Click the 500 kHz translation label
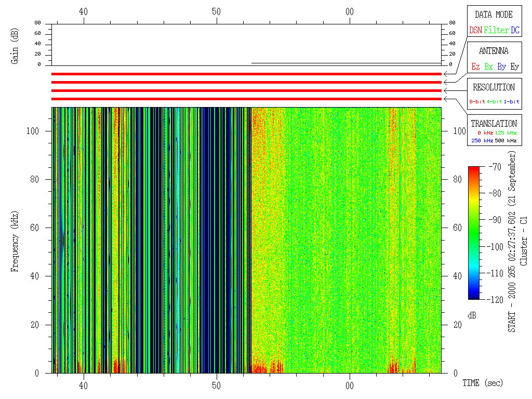The width and height of the screenshot is (532, 399). tap(506, 141)
